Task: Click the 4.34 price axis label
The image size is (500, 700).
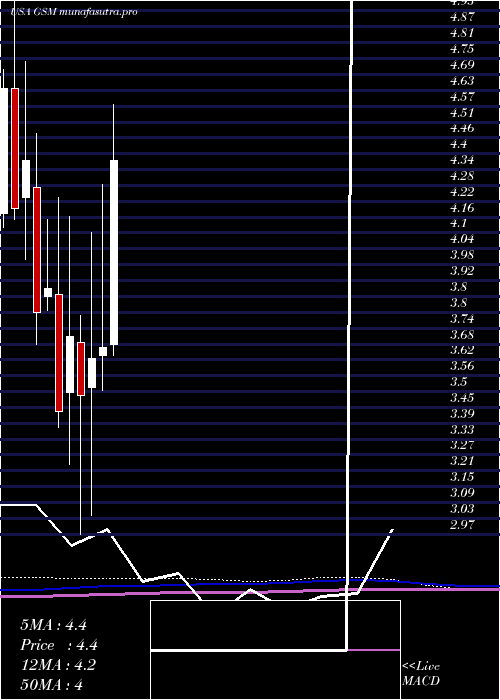Action: [x=462, y=160]
